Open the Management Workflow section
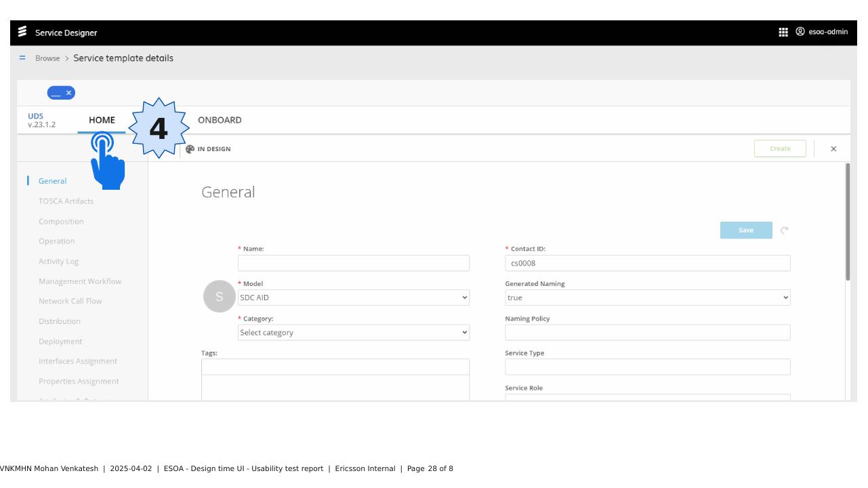This screenshot has width=868, height=488. click(80, 281)
